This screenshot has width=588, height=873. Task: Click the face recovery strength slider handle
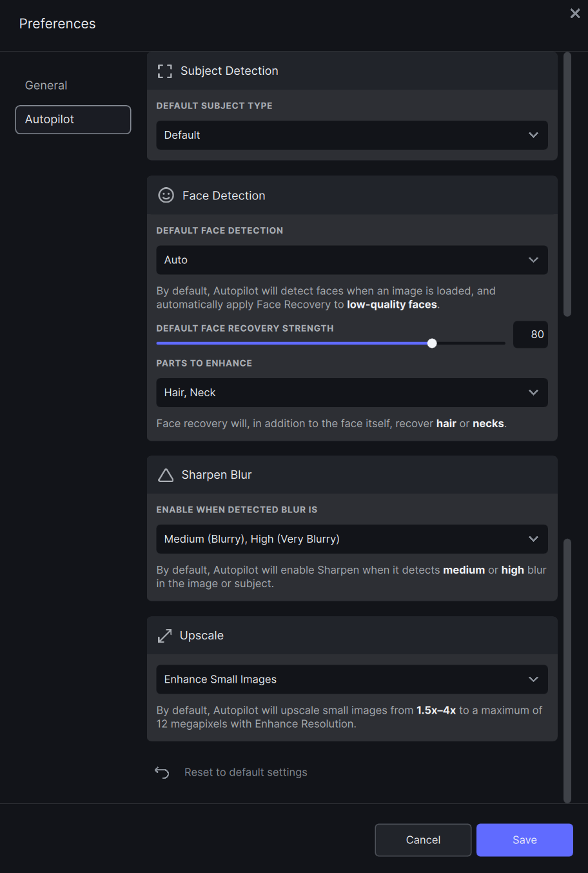point(432,343)
